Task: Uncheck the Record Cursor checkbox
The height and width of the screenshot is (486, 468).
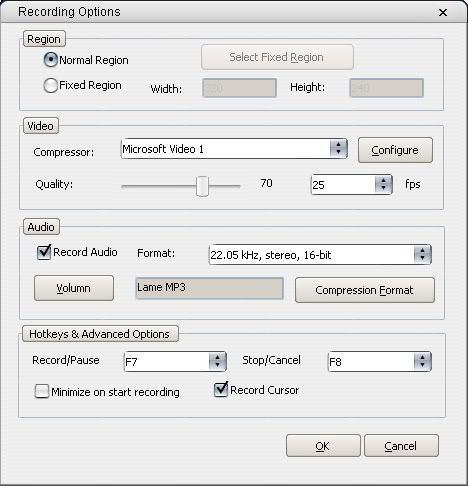Action: [x=221, y=389]
